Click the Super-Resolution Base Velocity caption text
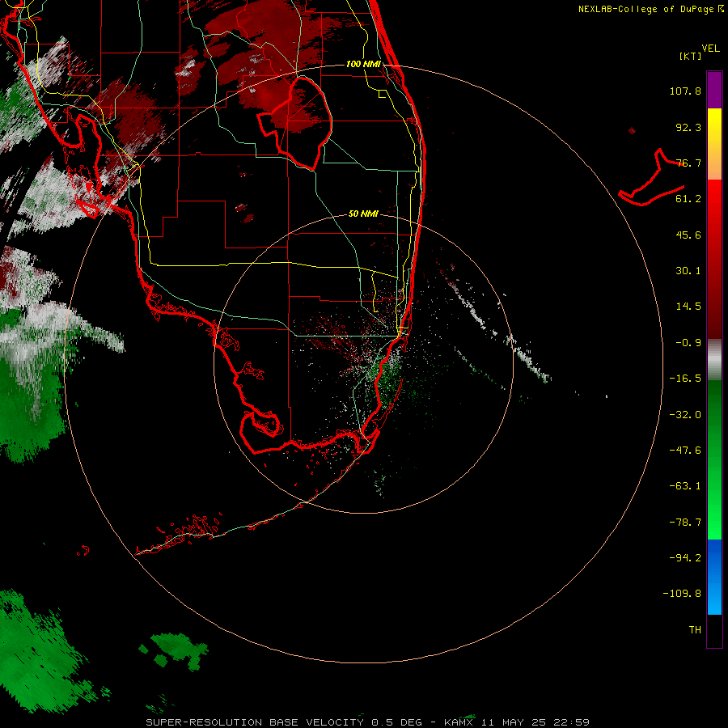 [368, 722]
